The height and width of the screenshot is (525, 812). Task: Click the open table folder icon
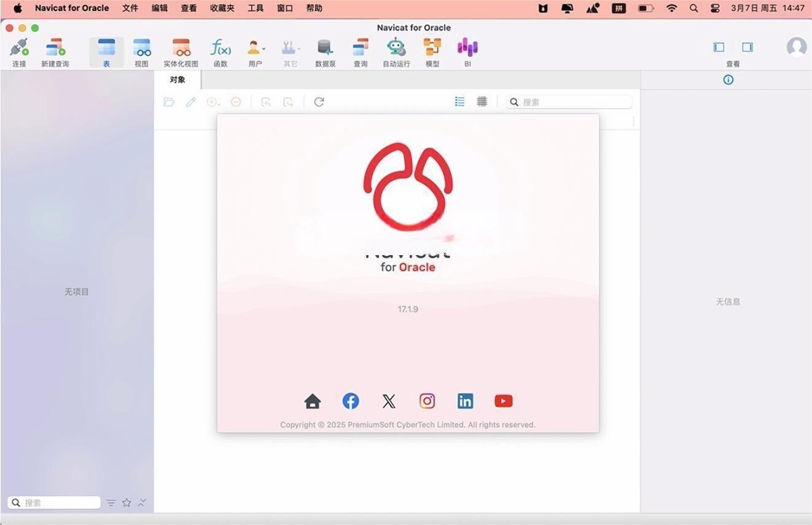click(169, 102)
